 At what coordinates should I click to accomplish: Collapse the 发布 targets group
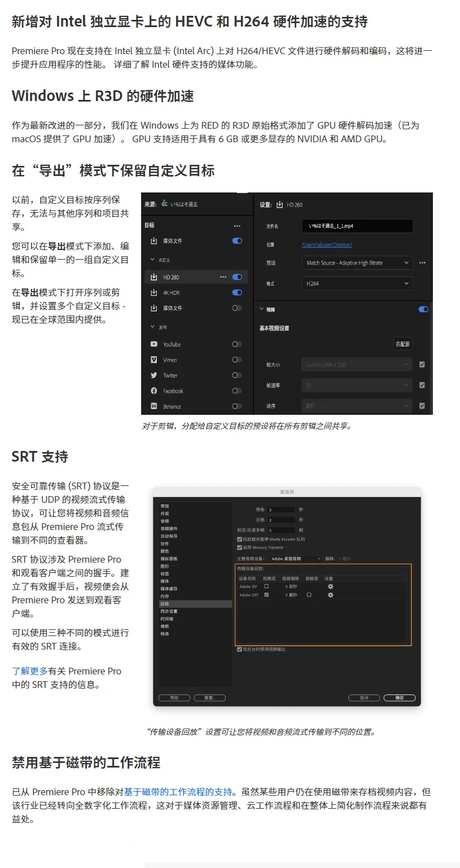(x=152, y=327)
